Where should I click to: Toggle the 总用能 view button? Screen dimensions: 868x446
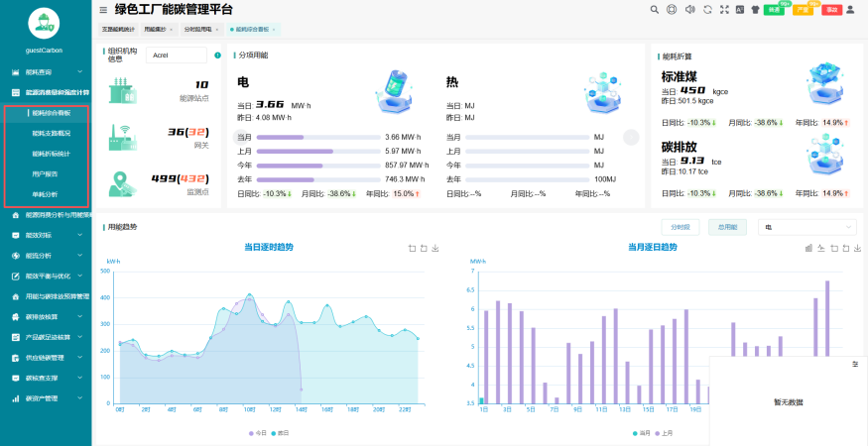[x=727, y=227]
